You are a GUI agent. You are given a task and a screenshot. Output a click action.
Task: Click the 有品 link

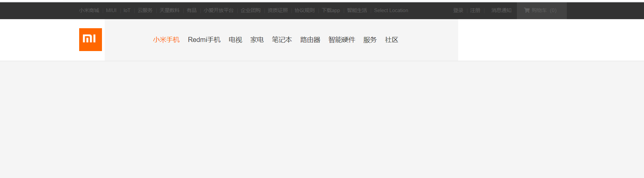tap(192, 10)
